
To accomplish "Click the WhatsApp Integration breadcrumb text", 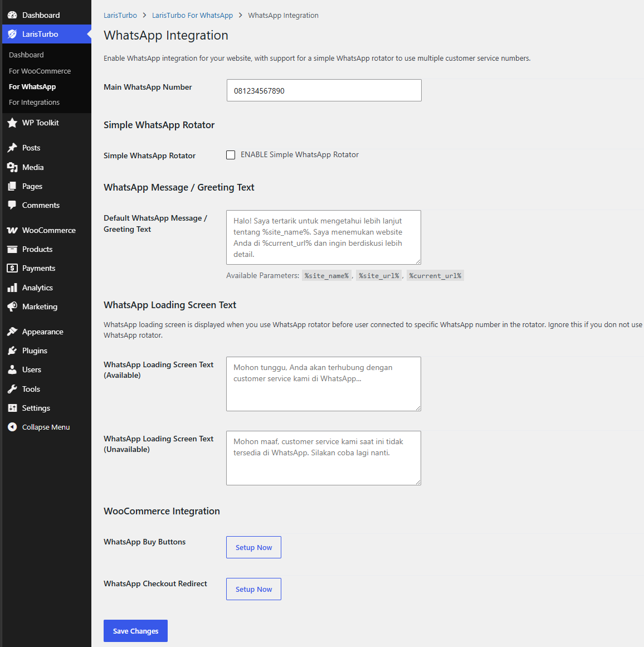I will 283,15.
